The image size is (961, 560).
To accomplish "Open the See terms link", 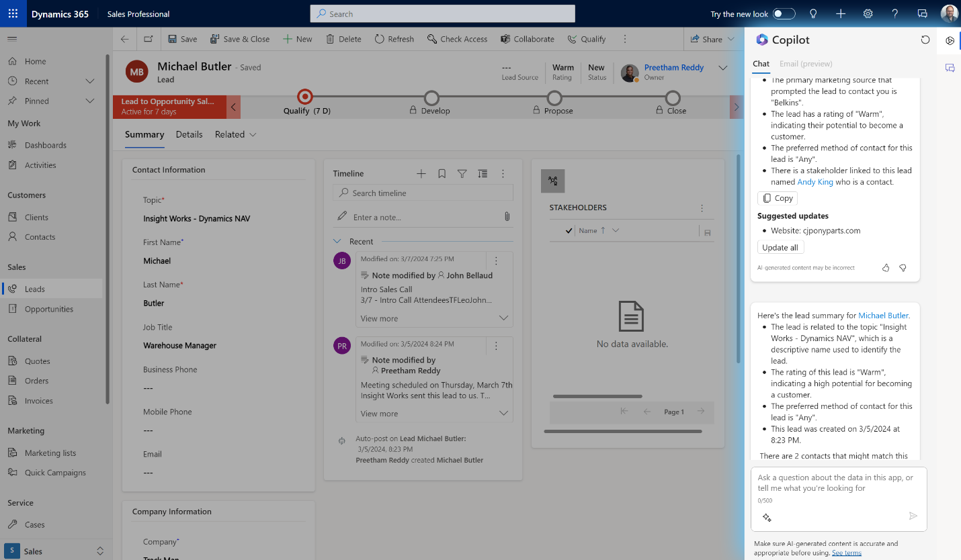I will (x=847, y=553).
